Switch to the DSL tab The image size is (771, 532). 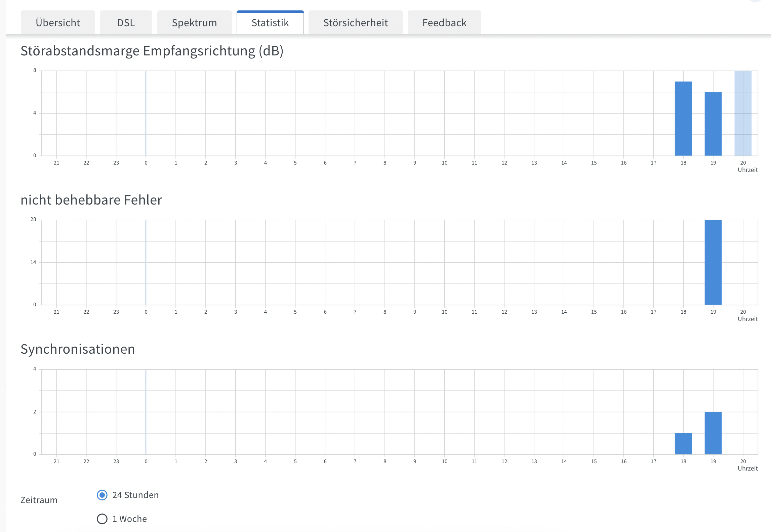click(x=126, y=23)
